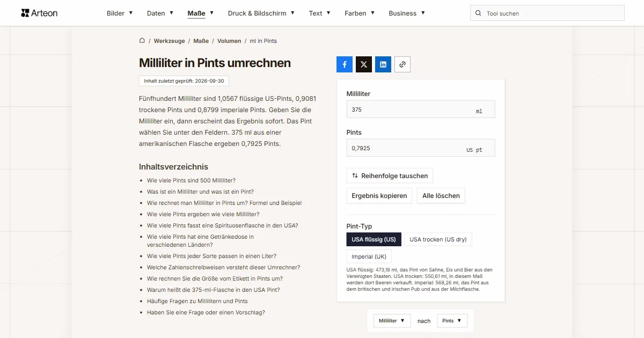Go to Maße breadcrumb link
The width and height of the screenshot is (644, 338).
click(x=201, y=41)
